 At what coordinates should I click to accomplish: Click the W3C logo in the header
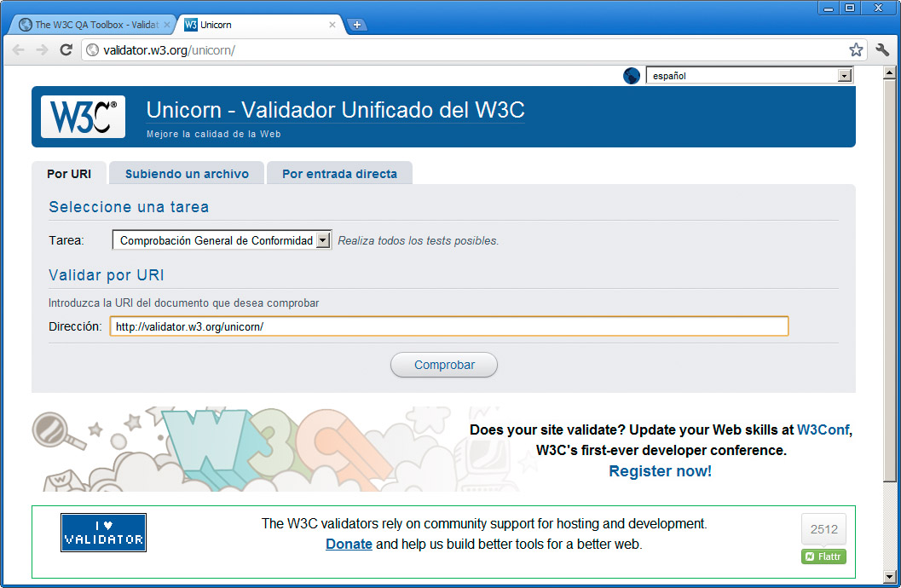pyautogui.click(x=83, y=117)
